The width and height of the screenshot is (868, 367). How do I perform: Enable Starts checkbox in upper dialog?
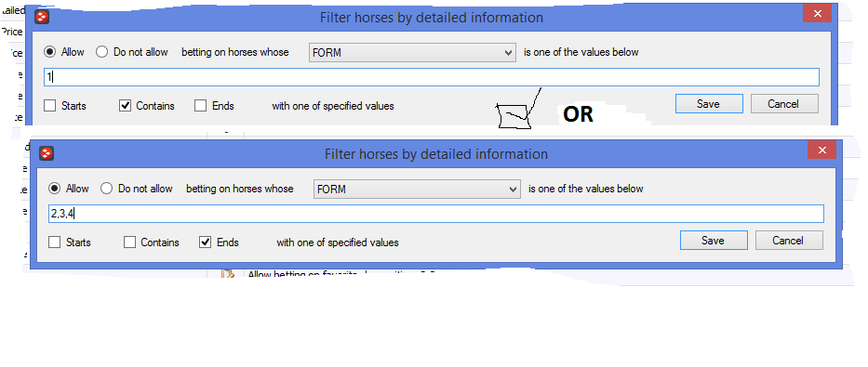click(x=50, y=106)
